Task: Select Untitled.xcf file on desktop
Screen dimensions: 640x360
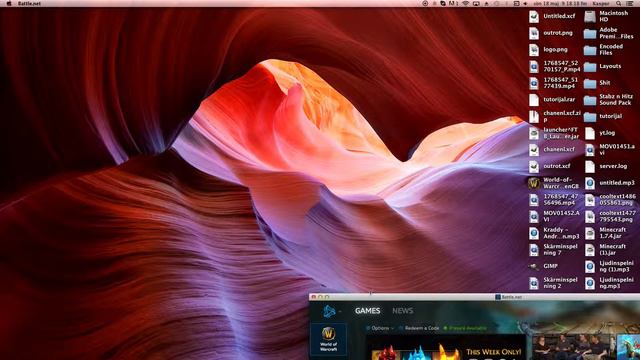Action: 552,16
